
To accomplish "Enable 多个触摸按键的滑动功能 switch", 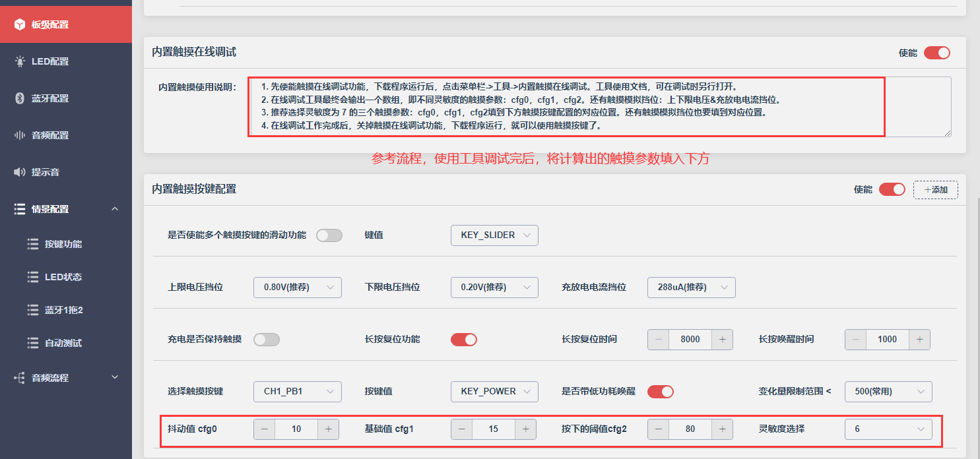I will click(329, 235).
